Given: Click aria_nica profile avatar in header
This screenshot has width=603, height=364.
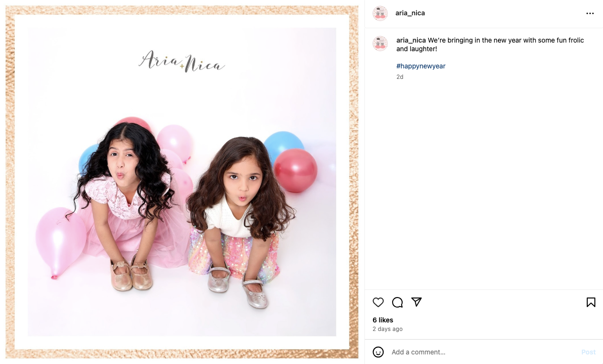Looking at the screenshot, I should [x=380, y=13].
